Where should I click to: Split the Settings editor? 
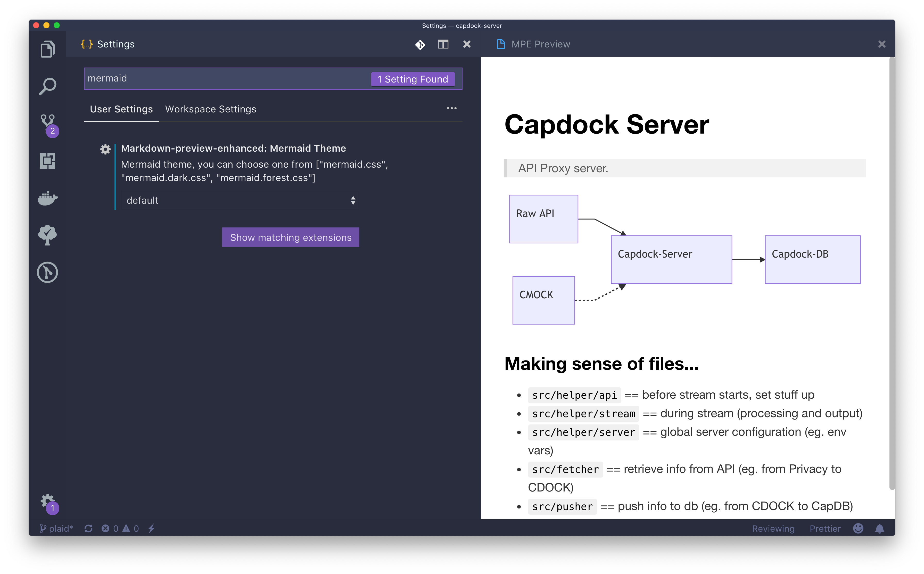click(443, 44)
